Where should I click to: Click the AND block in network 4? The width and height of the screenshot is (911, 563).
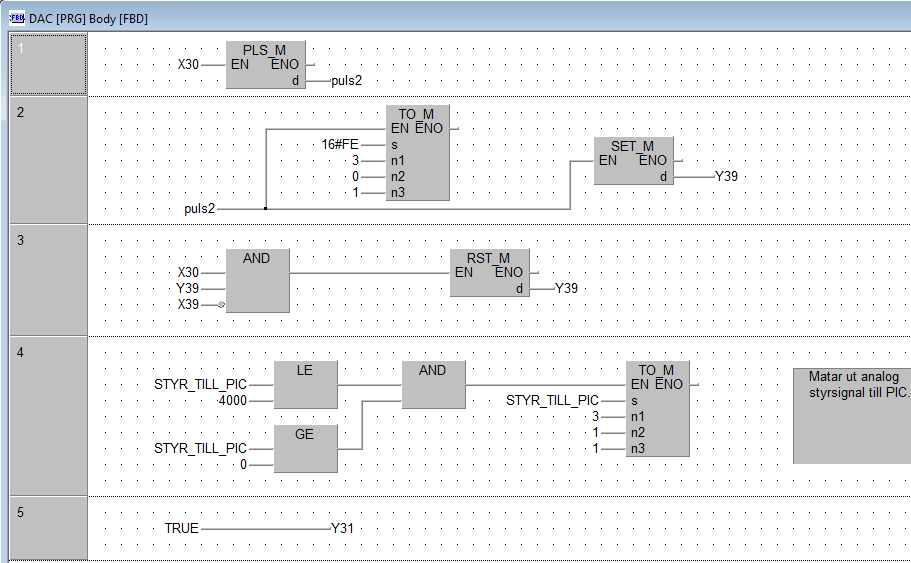(433, 384)
